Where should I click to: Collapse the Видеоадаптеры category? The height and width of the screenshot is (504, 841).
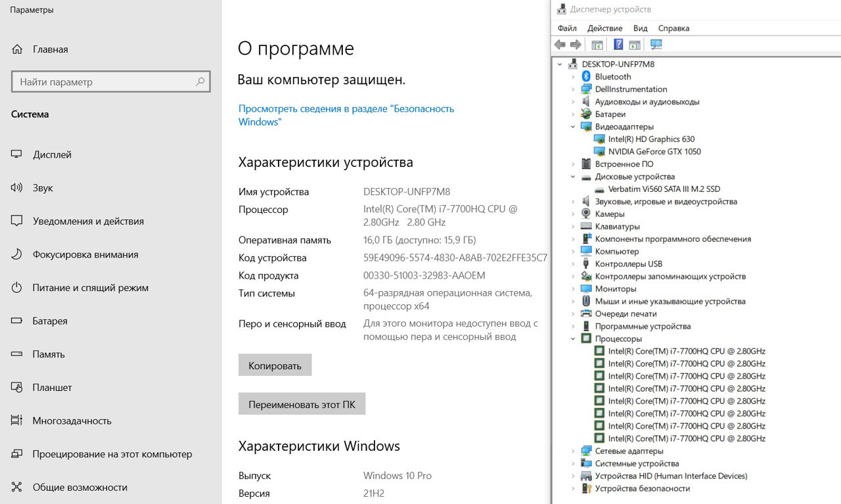point(573,127)
